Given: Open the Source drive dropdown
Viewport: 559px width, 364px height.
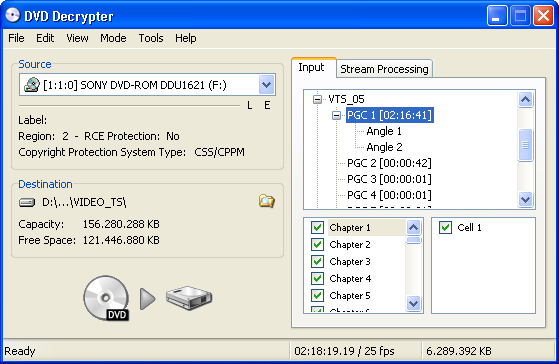Looking at the screenshot, I should pos(266,85).
